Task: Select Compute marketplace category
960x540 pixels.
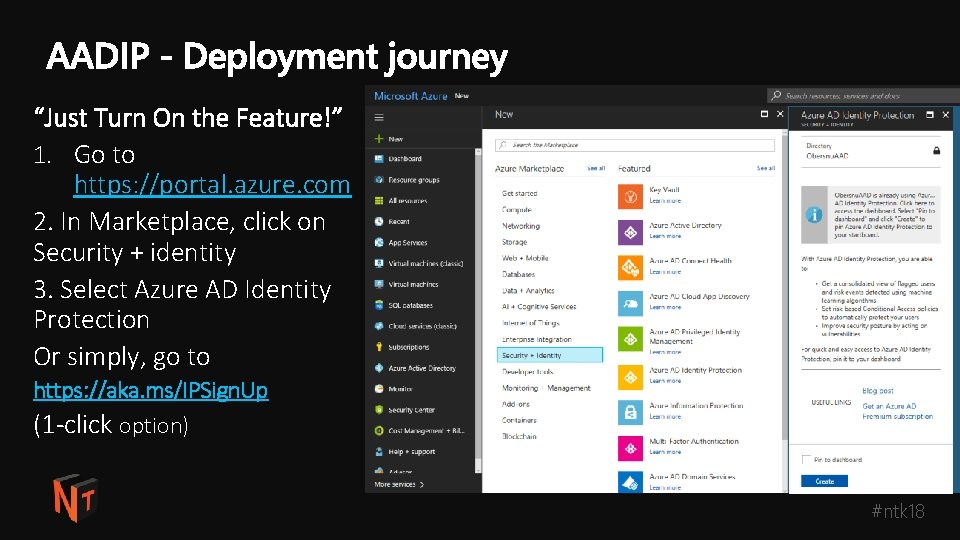Action: 517,209
